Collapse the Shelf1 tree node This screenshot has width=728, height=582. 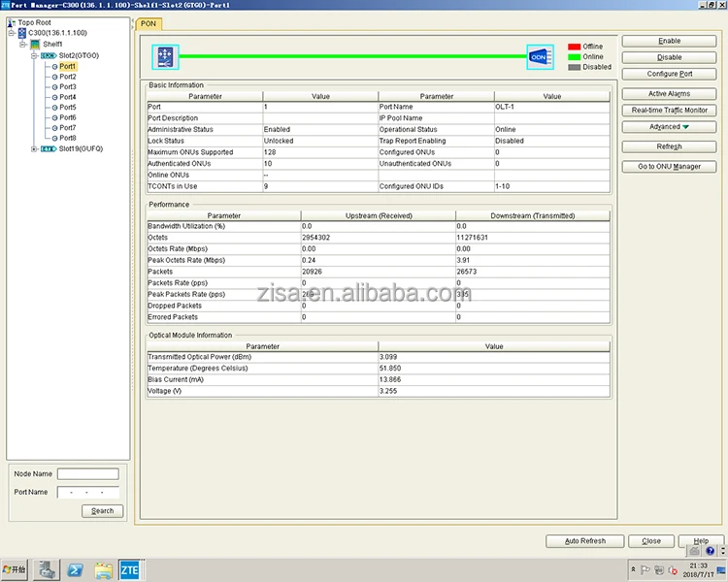(x=22, y=45)
